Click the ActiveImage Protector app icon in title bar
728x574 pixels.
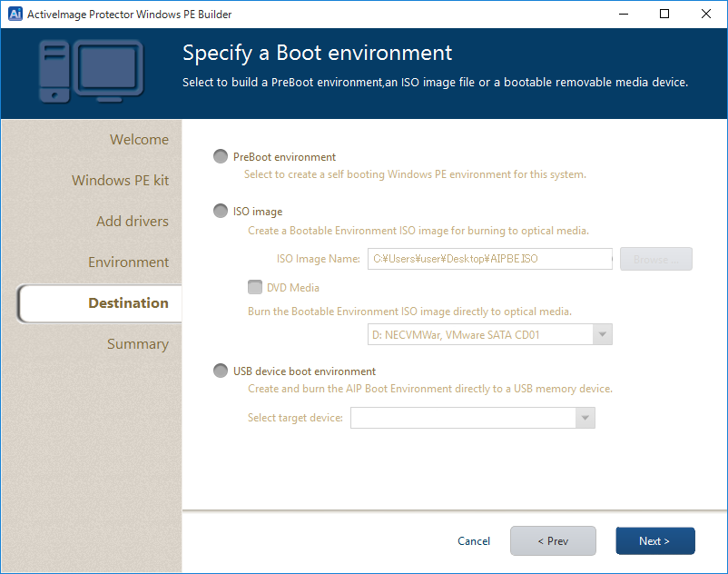(15, 14)
